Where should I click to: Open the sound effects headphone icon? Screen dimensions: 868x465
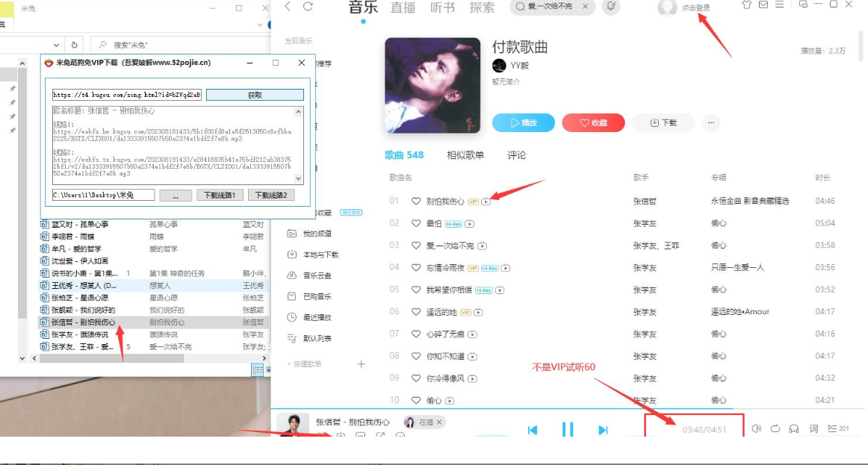(x=794, y=428)
